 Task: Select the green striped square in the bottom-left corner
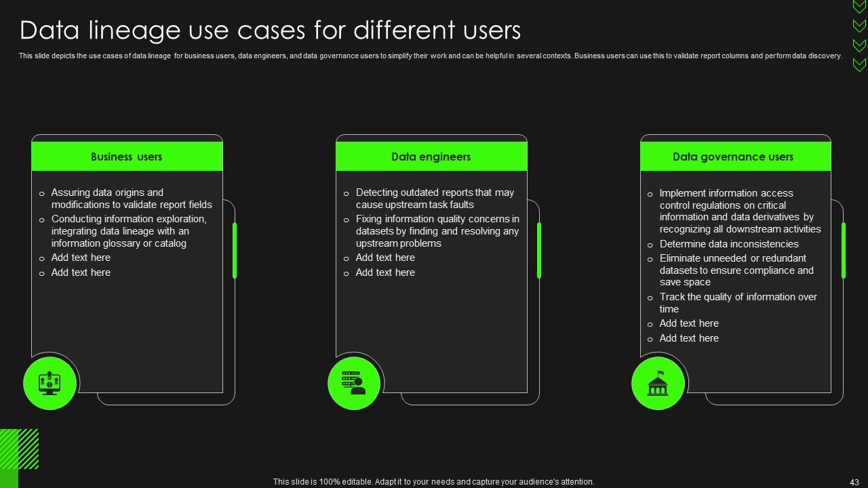pos(20,448)
